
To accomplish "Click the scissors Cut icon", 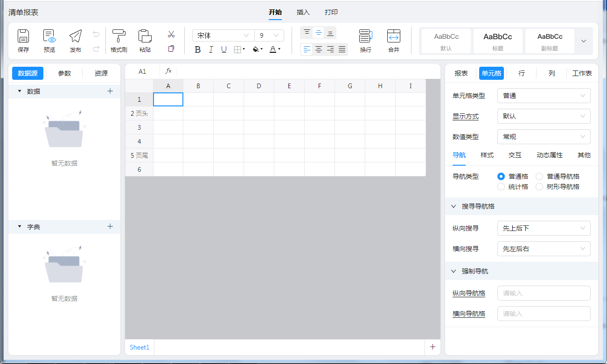I will (171, 34).
